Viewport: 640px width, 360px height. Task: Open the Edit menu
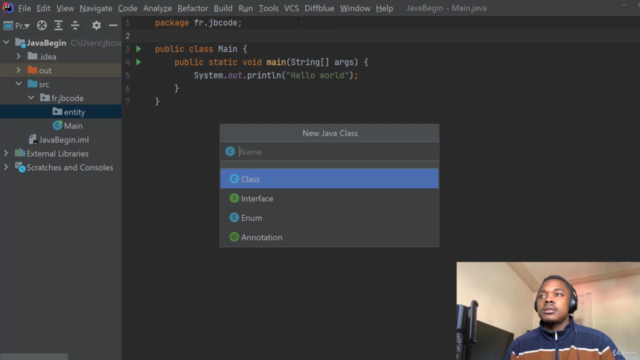coord(43,8)
